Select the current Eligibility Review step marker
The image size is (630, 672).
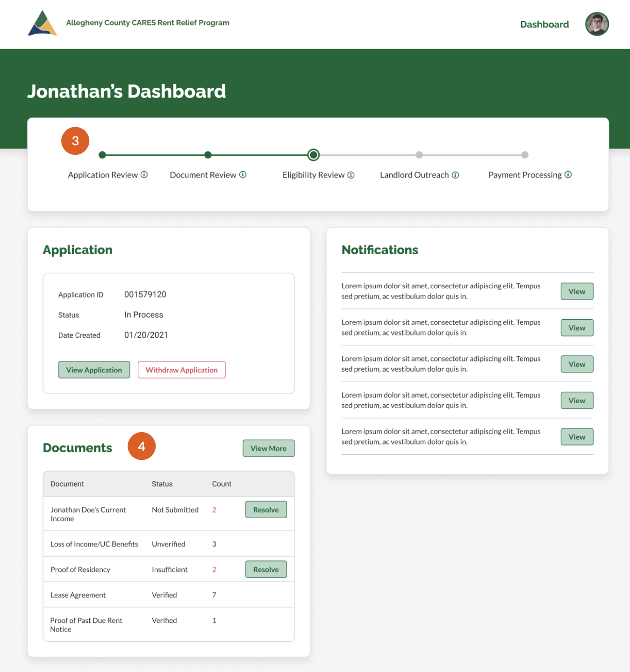(314, 155)
